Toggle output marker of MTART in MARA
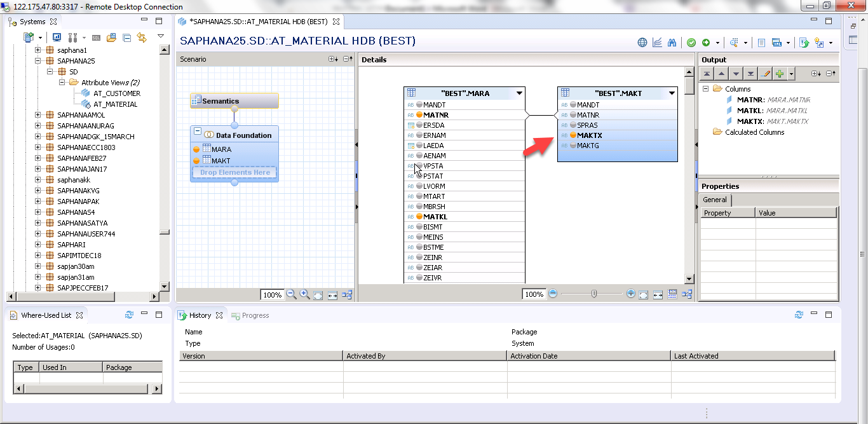The height and width of the screenshot is (424, 868). (419, 196)
